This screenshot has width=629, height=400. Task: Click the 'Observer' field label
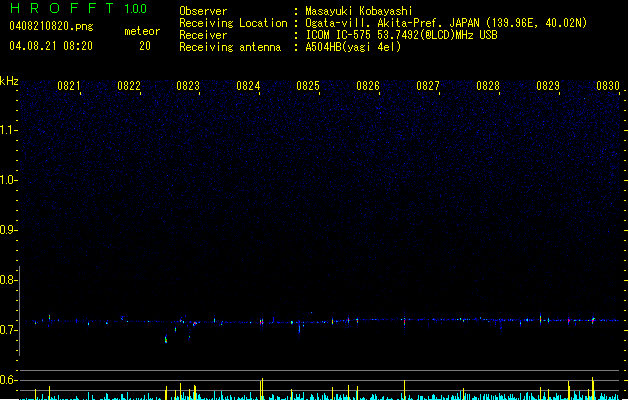click(203, 11)
